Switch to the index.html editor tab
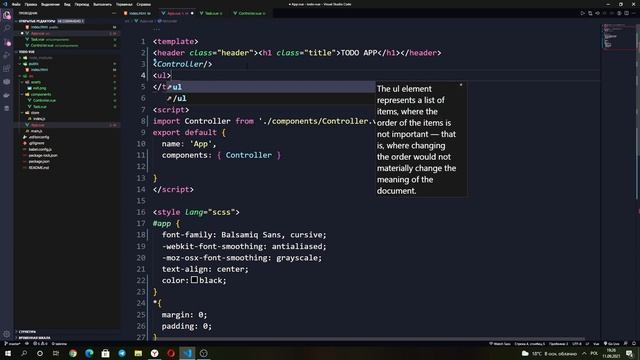 (x=139, y=13)
